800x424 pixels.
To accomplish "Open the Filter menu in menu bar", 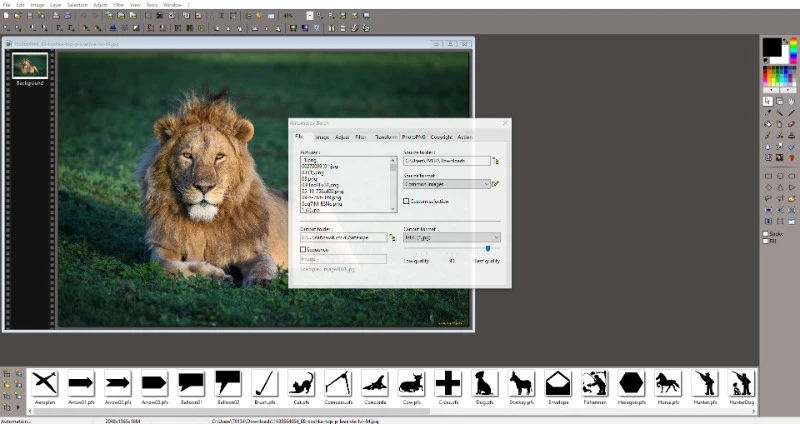I will pyautogui.click(x=118, y=5).
